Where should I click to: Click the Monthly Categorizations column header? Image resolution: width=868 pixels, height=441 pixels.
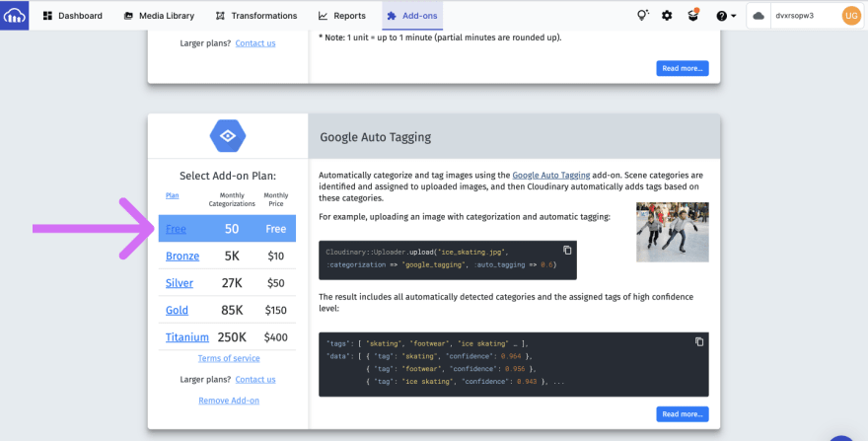[232, 199]
